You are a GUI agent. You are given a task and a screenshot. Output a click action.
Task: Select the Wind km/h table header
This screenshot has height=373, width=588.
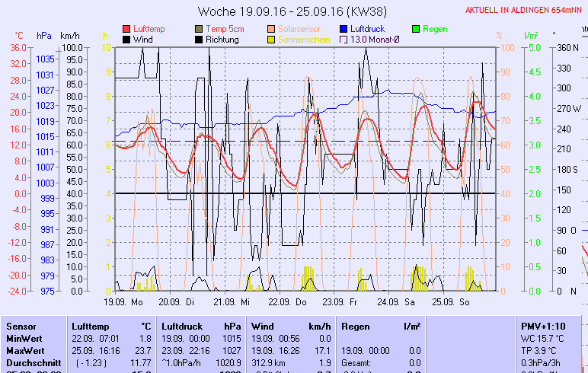point(290,326)
